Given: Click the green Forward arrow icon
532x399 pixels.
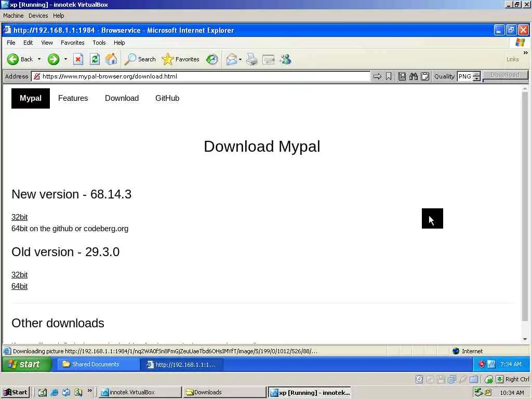Looking at the screenshot, I should [54, 59].
